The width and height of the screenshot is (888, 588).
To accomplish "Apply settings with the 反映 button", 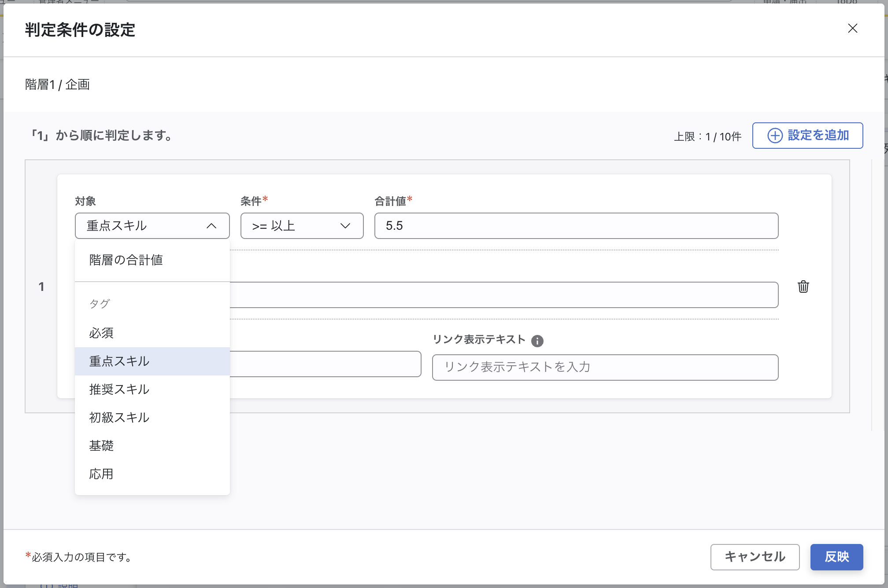I will click(x=836, y=557).
